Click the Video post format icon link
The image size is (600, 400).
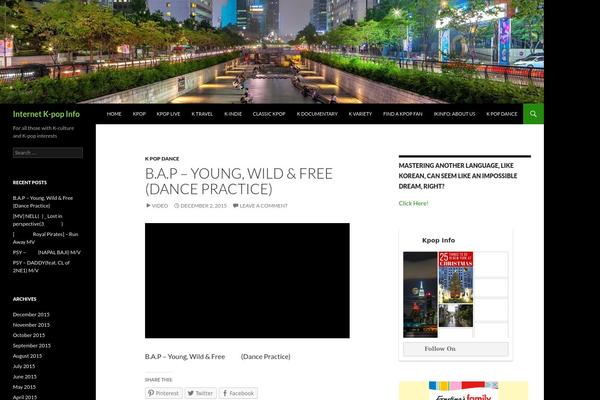(x=157, y=206)
